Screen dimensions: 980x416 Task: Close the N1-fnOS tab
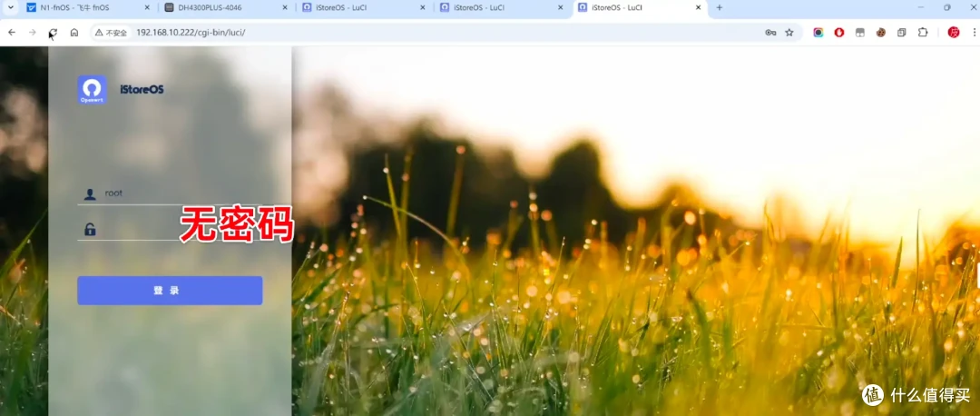tap(148, 7)
